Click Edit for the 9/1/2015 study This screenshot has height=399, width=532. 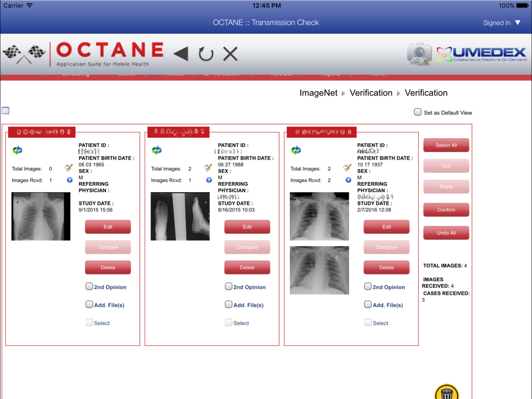[x=108, y=227]
